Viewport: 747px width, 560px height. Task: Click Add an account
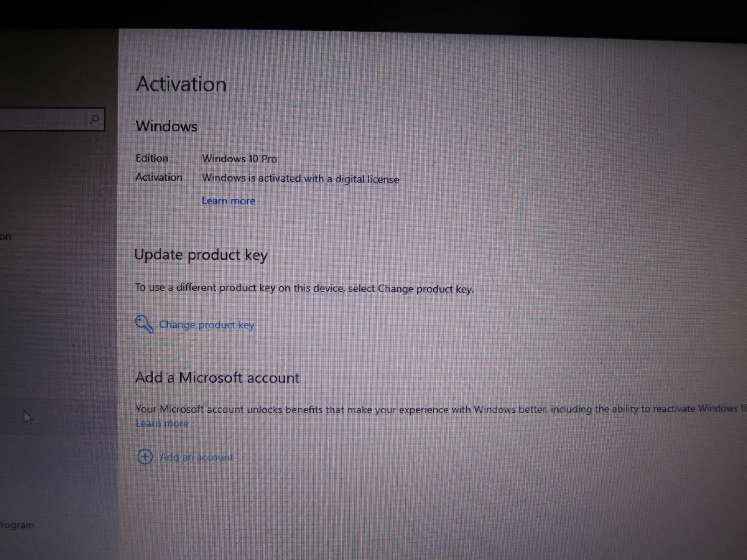[197, 457]
